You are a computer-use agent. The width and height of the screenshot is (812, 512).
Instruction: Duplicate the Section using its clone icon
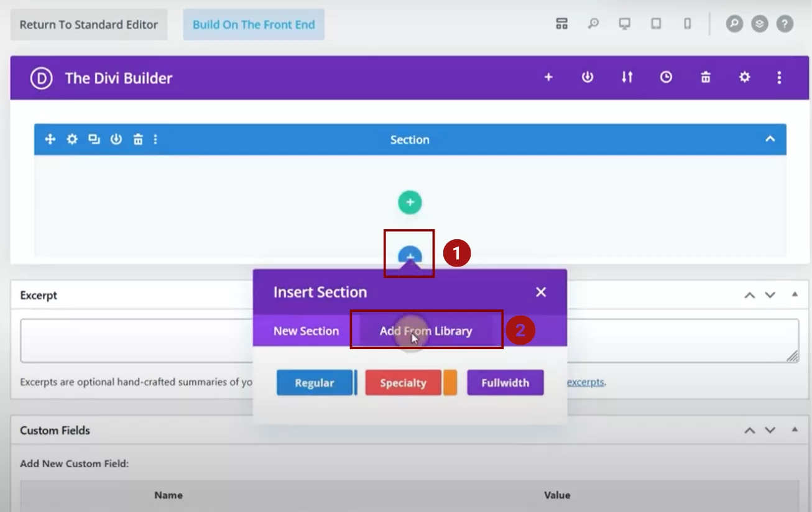pyautogui.click(x=94, y=139)
